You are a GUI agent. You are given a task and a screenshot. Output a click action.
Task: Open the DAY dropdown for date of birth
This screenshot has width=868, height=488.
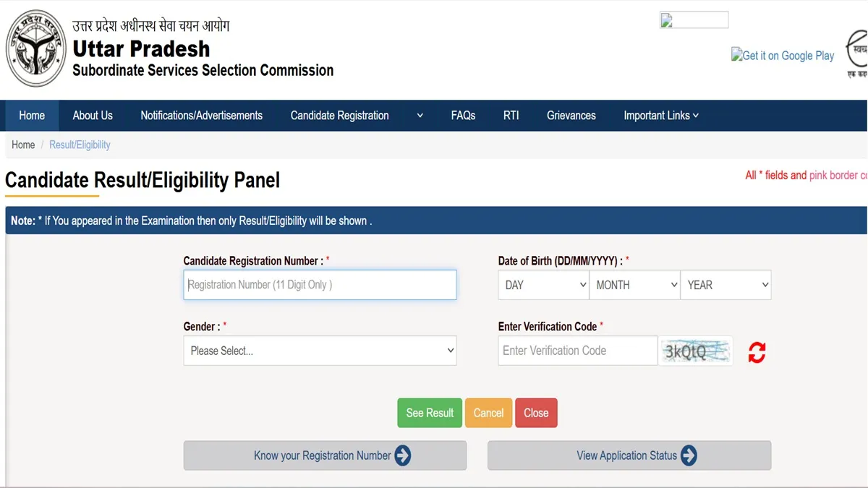[543, 285]
